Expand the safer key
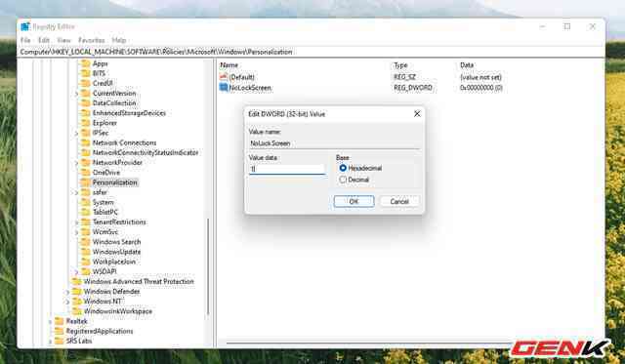The width and height of the screenshot is (625, 364). (76, 193)
